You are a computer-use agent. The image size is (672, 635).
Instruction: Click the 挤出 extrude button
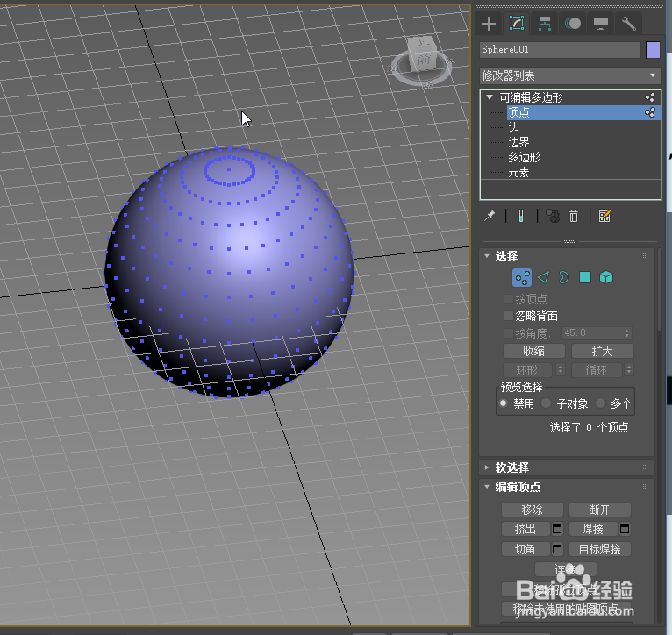(525, 530)
